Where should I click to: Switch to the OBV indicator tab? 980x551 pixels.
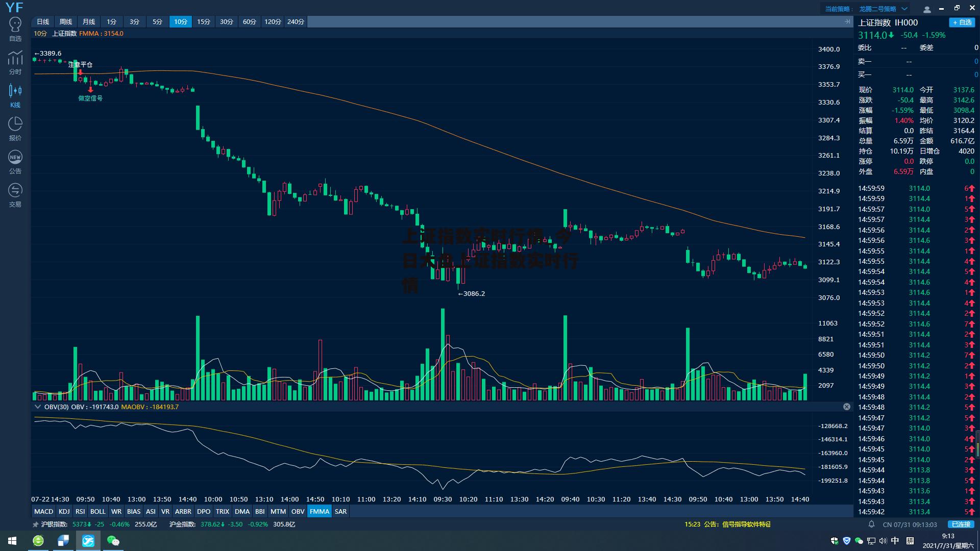(x=298, y=511)
